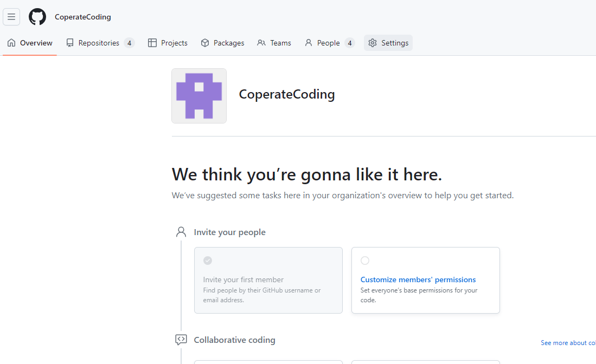Toggle the empty circle on Customize permissions card

(x=365, y=261)
